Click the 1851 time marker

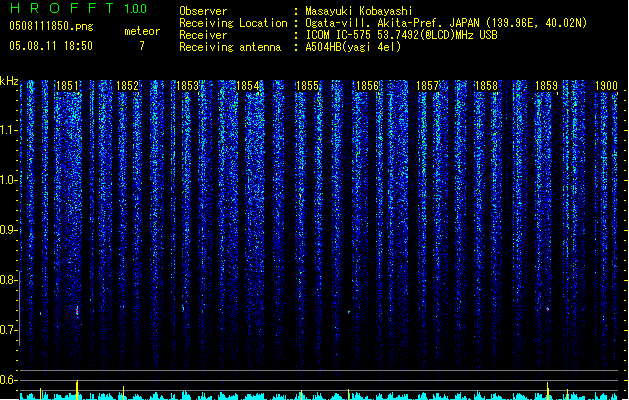67,86
